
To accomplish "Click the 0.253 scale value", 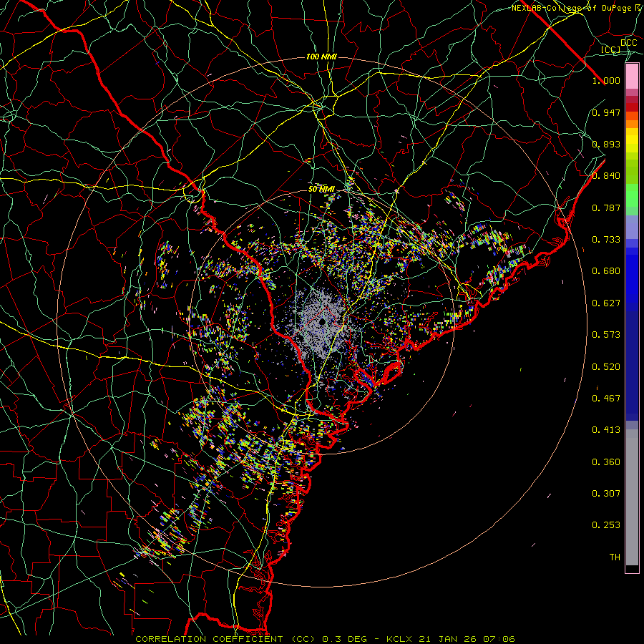I will point(606,525).
